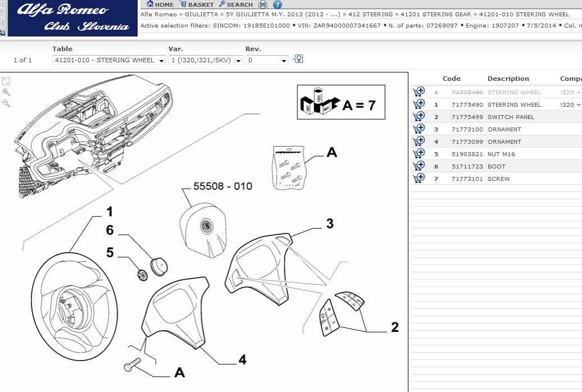This screenshot has width=582, height=392.
Task: Open the Var. dropdown
Action: tap(206, 60)
